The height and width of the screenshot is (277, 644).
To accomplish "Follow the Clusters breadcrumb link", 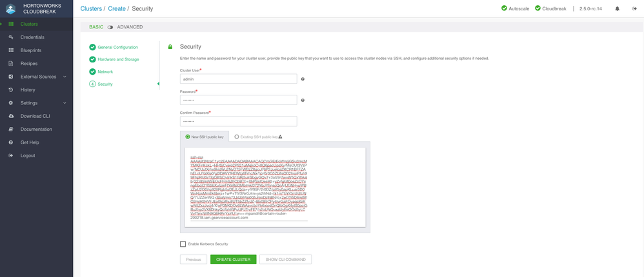I will pos(91,8).
